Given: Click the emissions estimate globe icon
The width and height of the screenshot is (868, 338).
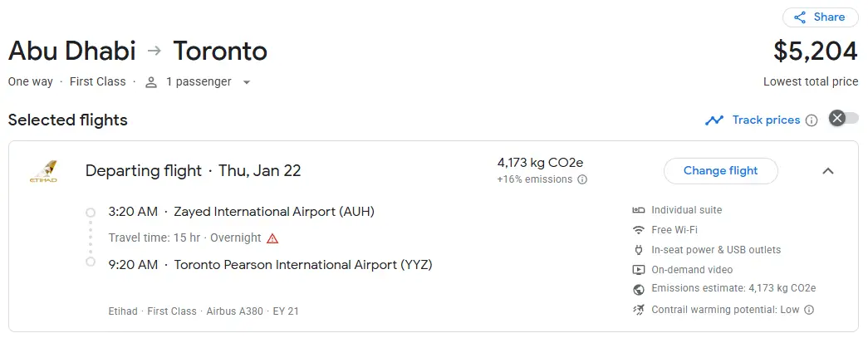Looking at the screenshot, I should point(639,289).
